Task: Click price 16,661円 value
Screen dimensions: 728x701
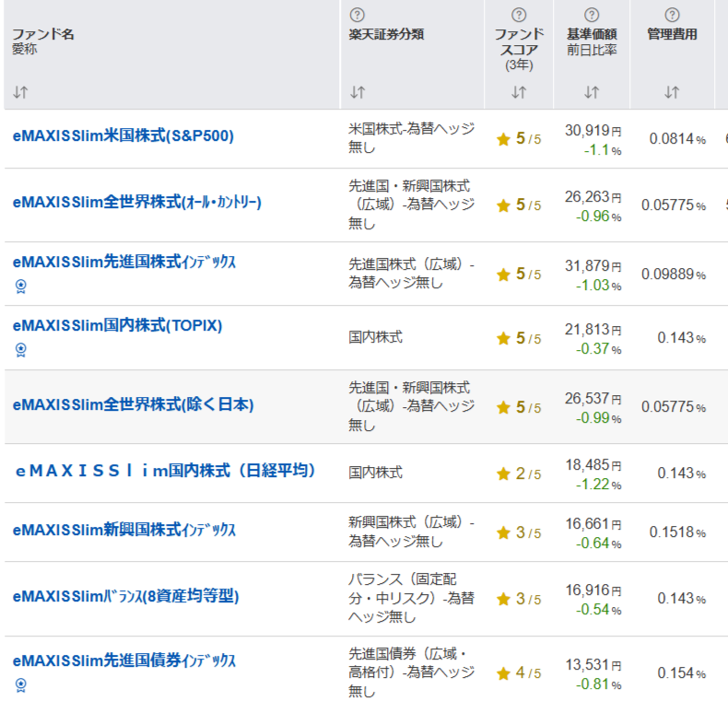Action: [x=593, y=523]
